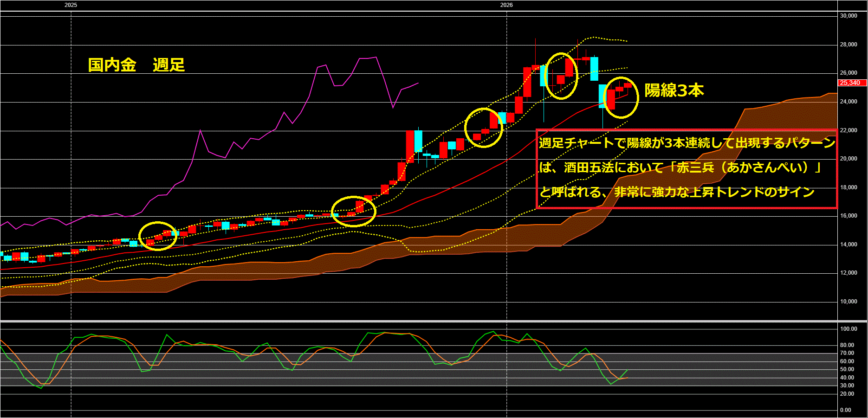
Task: Click the 2026 year label on time axis
Action: point(506,5)
